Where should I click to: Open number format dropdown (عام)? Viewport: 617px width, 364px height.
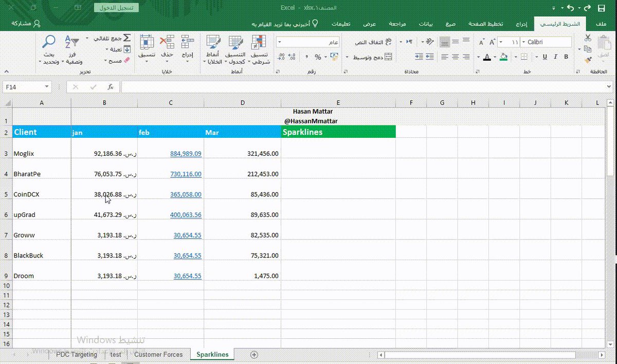coord(279,42)
